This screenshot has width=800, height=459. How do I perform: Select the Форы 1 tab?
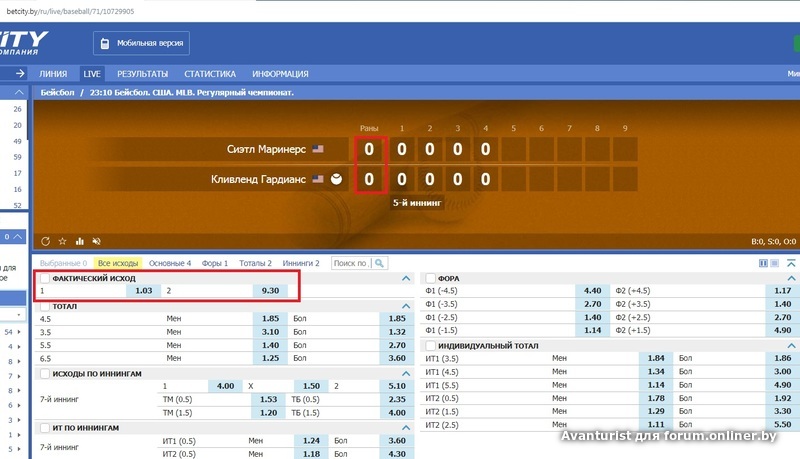215,263
